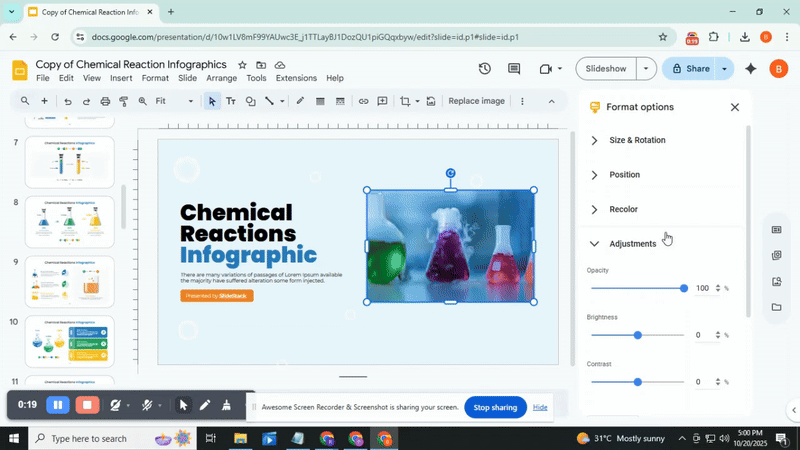The width and height of the screenshot is (800, 450).
Task: Click the Gemini sparkle icon
Action: tap(751, 69)
